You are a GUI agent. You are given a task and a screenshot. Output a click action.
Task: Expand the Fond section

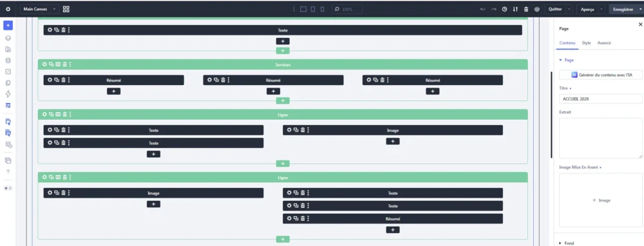click(x=566, y=243)
